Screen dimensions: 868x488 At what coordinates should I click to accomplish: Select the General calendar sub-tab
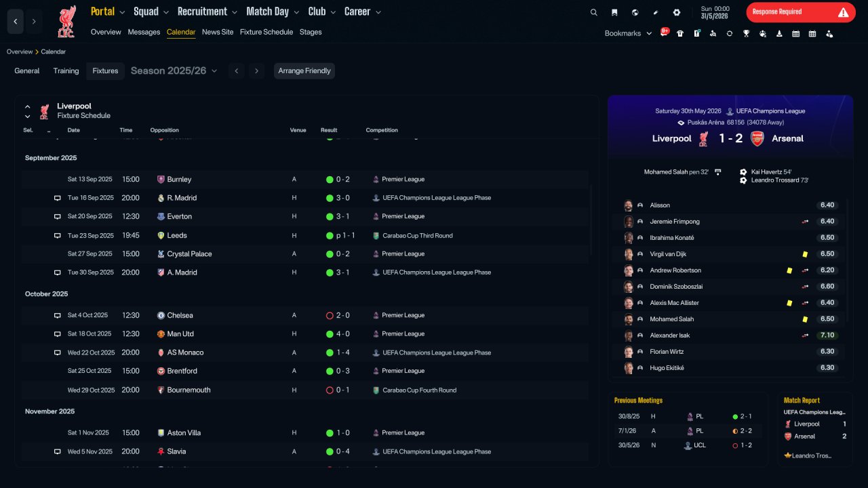click(27, 70)
